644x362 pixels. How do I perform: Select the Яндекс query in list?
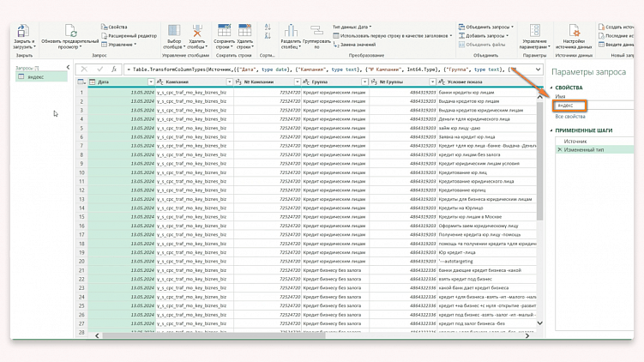point(37,77)
